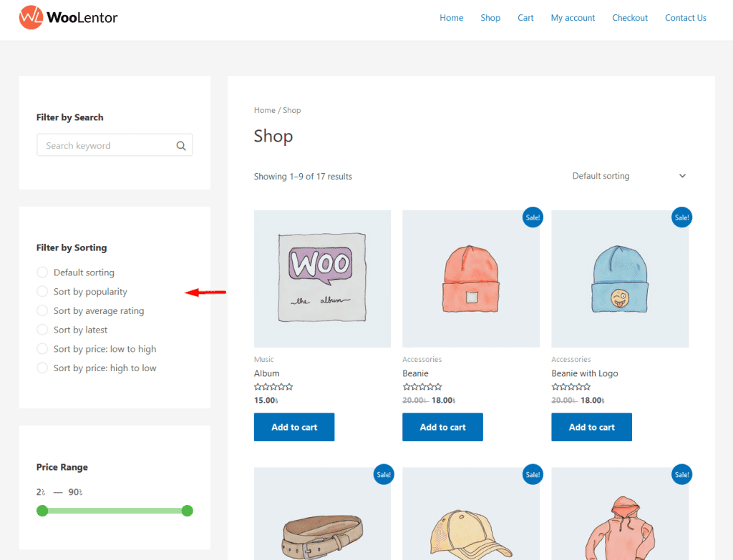
Task: Choose Sort by price: low to high
Action: click(42, 349)
